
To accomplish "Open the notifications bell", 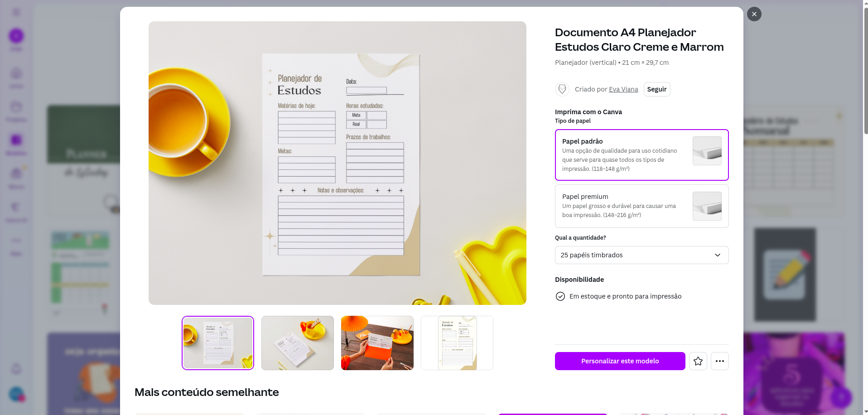I will [x=16, y=369].
